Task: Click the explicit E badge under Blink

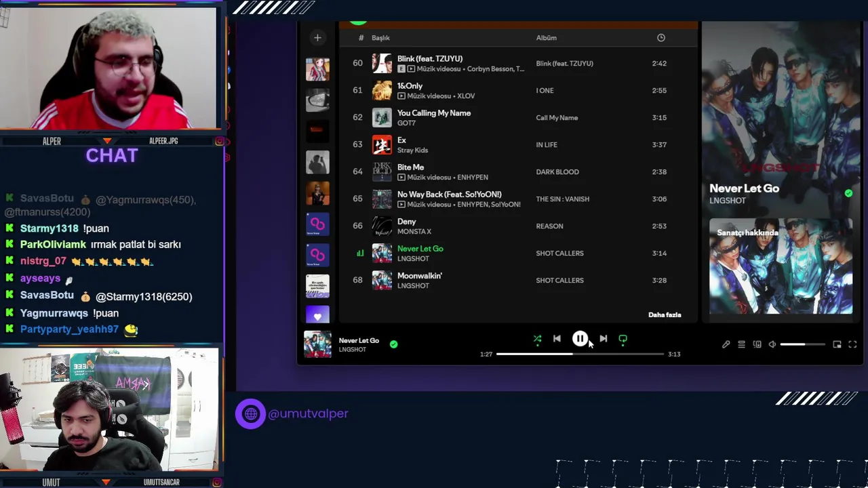Action: tap(401, 69)
